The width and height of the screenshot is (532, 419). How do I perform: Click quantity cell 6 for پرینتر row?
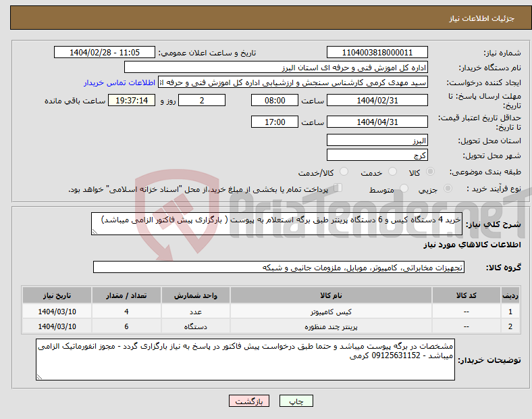[x=126, y=326]
